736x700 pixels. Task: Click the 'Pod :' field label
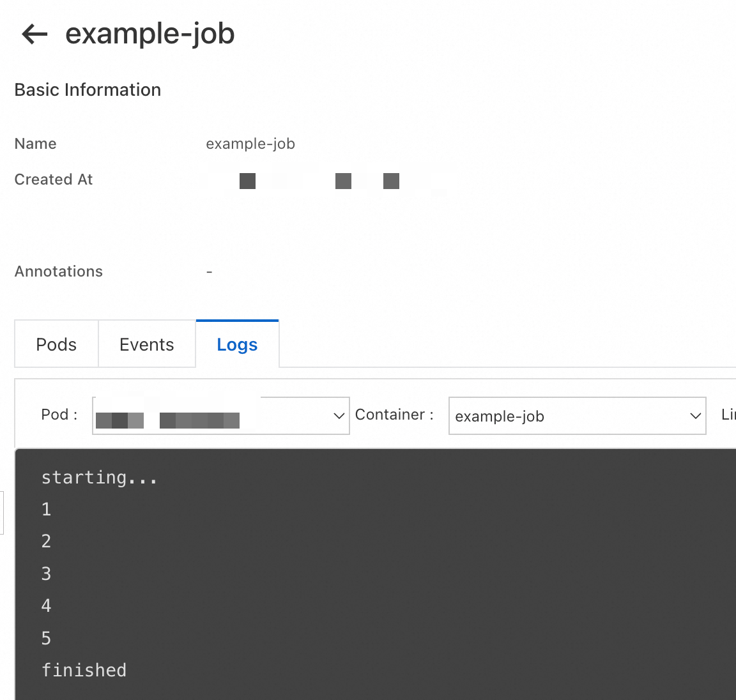click(59, 415)
